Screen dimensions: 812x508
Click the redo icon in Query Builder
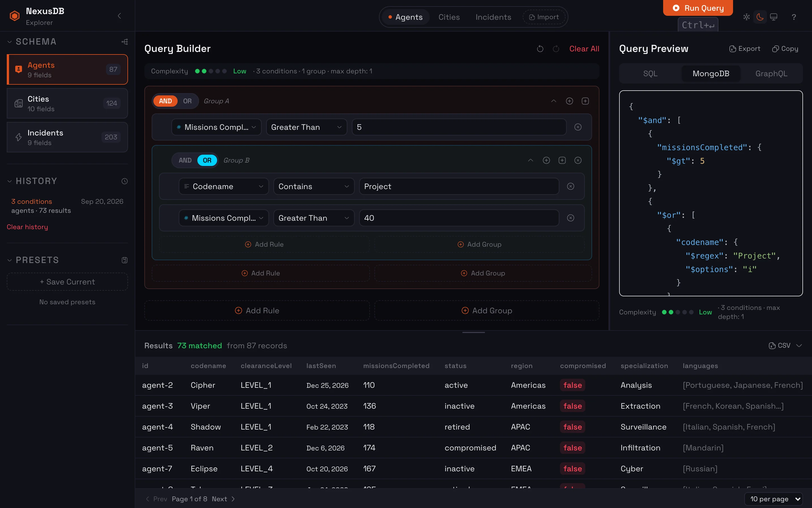[556, 49]
